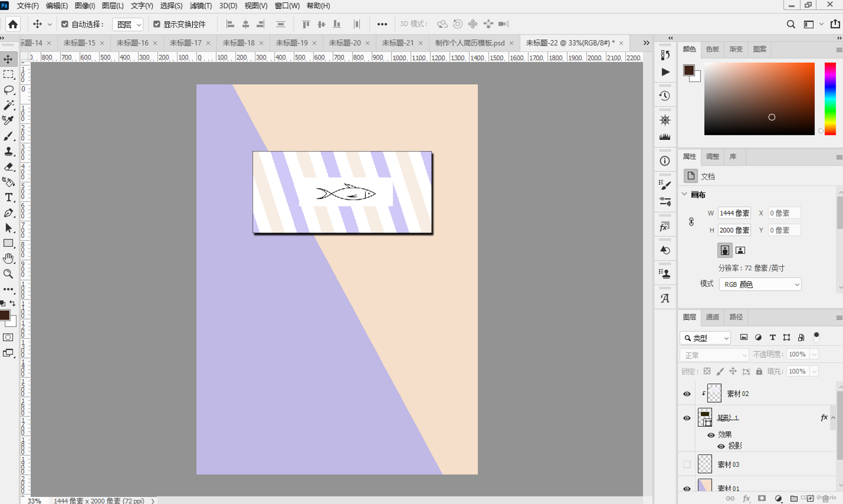The image size is (843, 504).
Task: Hide the 投影 drop shadow effect
Action: tap(721, 446)
